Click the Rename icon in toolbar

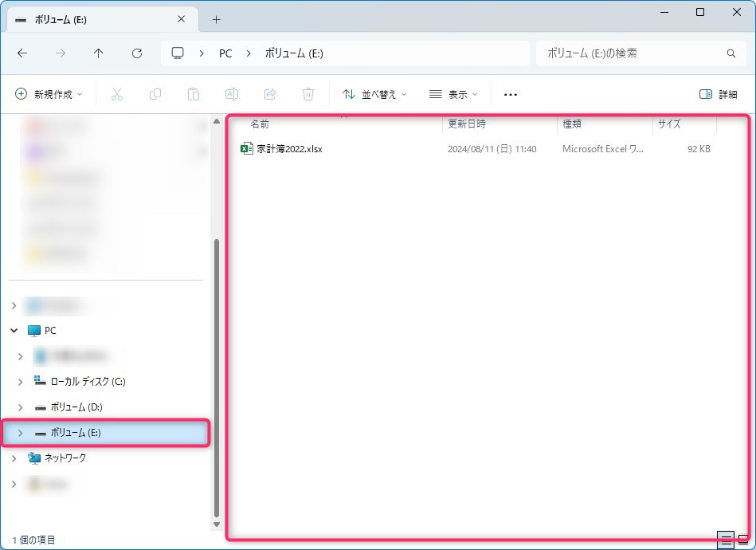[232, 94]
